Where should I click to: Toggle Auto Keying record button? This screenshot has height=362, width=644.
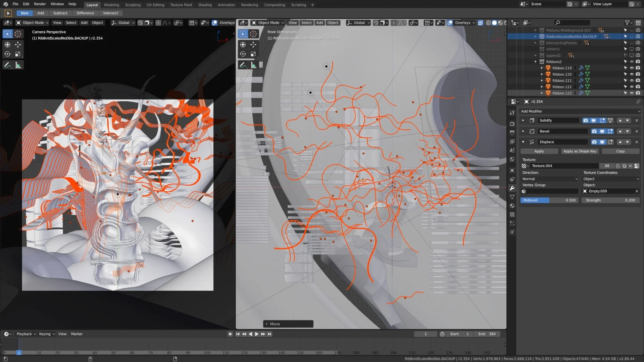coord(230,334)
